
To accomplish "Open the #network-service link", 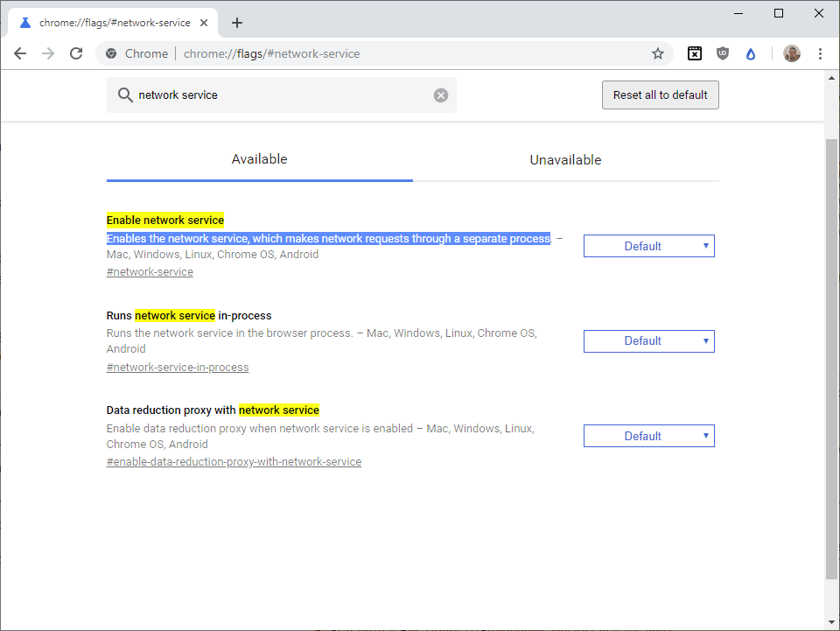I will (149, 271).
